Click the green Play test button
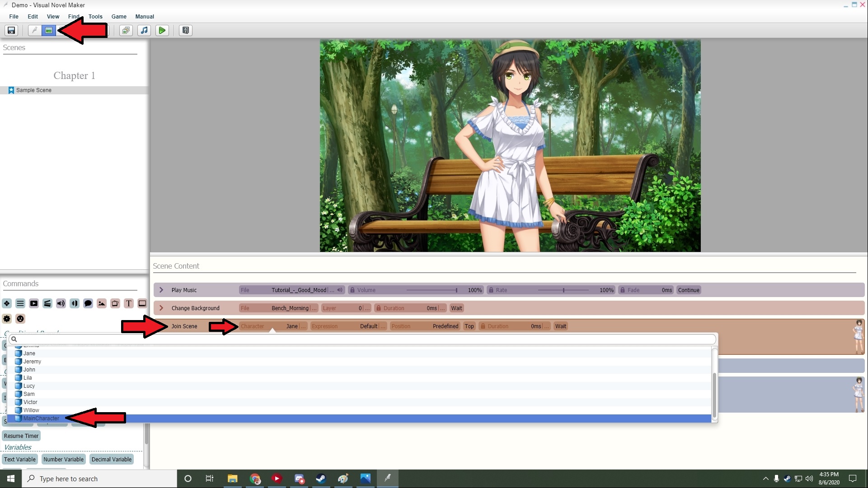Image resolution: width=868 pixels, height=488 pixels. click(162, 30)
